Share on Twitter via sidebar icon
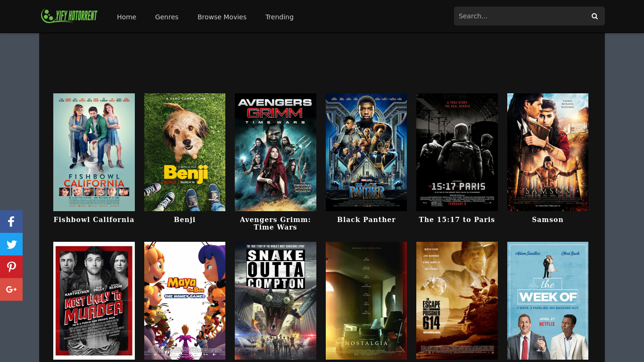 pos(11,244)
